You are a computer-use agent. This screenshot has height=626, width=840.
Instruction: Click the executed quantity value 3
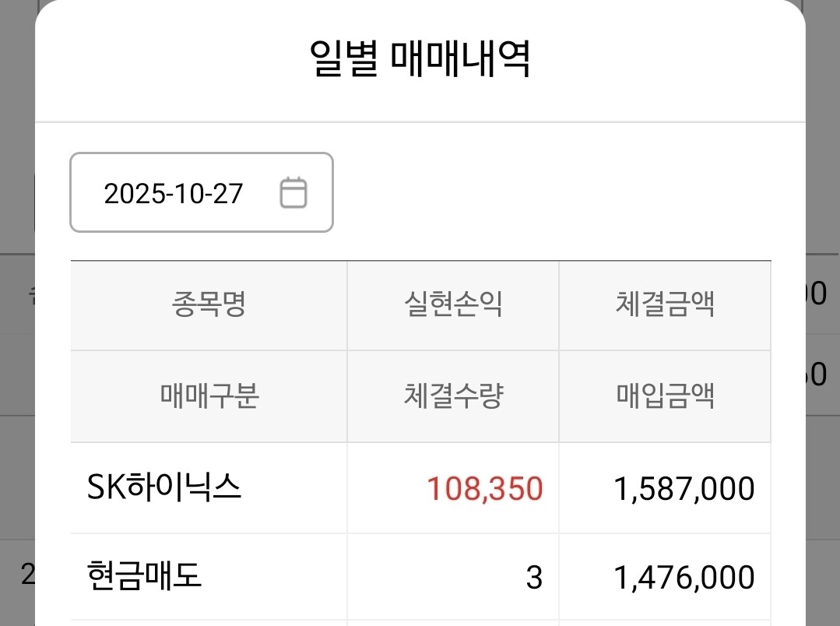533,578
